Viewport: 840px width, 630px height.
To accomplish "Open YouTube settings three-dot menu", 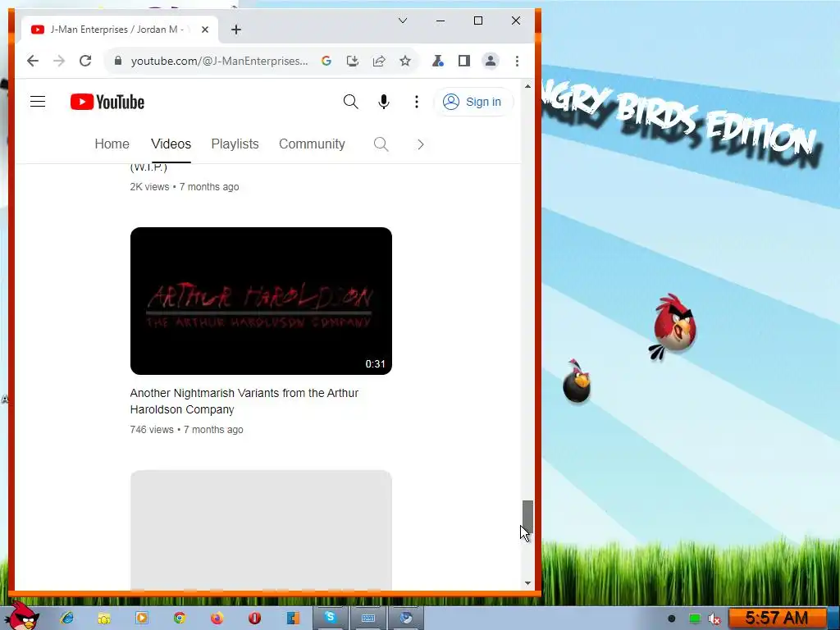I will [416, 101].
